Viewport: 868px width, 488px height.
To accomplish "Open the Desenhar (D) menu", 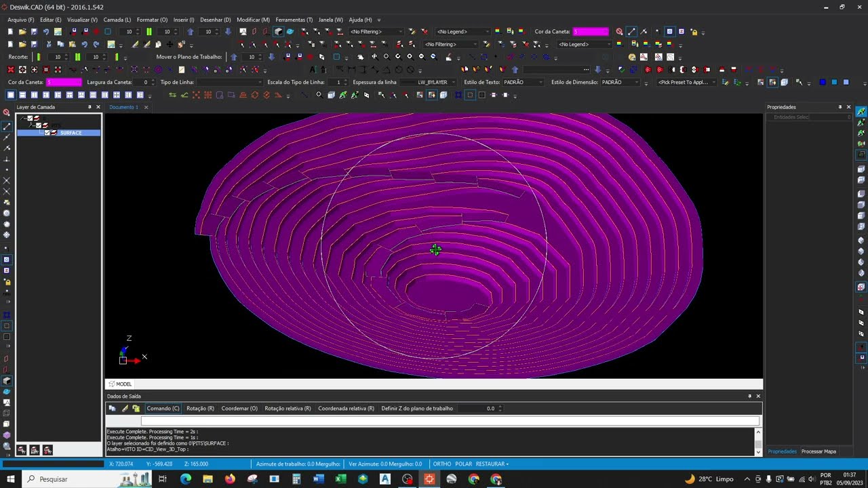I will pos(215,20).
